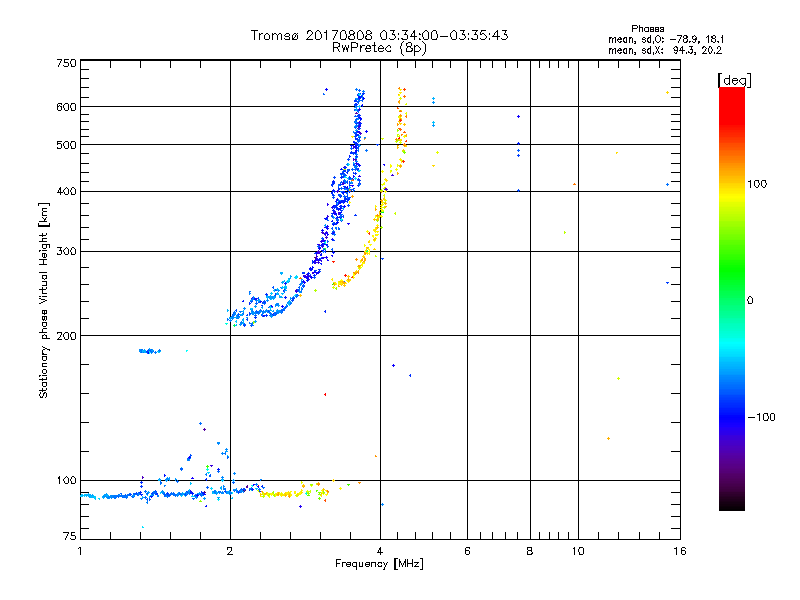Viewport: 800px width, 600px height.
Task: Click the y-axis tick label '750'
Action: click(66, 63)
